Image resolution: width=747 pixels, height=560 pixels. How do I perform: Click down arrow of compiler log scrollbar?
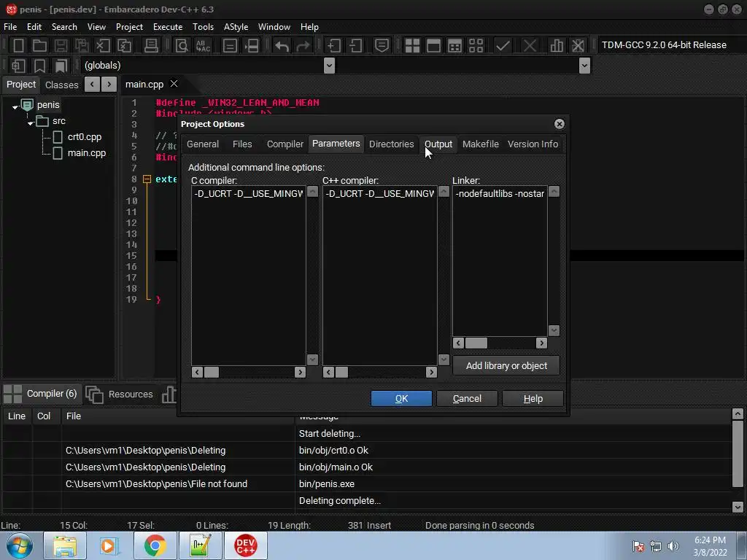[737, 507]
